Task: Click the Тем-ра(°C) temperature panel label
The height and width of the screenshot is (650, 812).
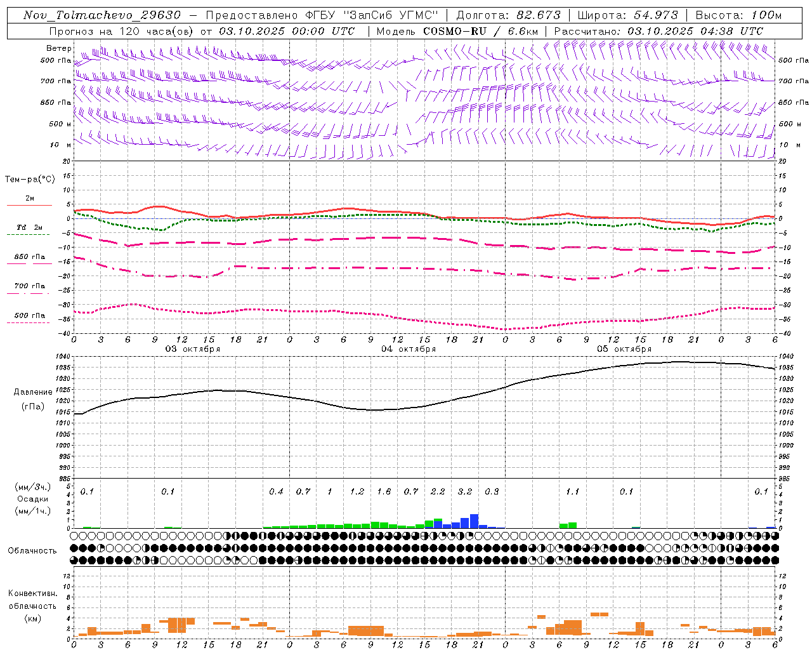Action: [x=30, y=179]
